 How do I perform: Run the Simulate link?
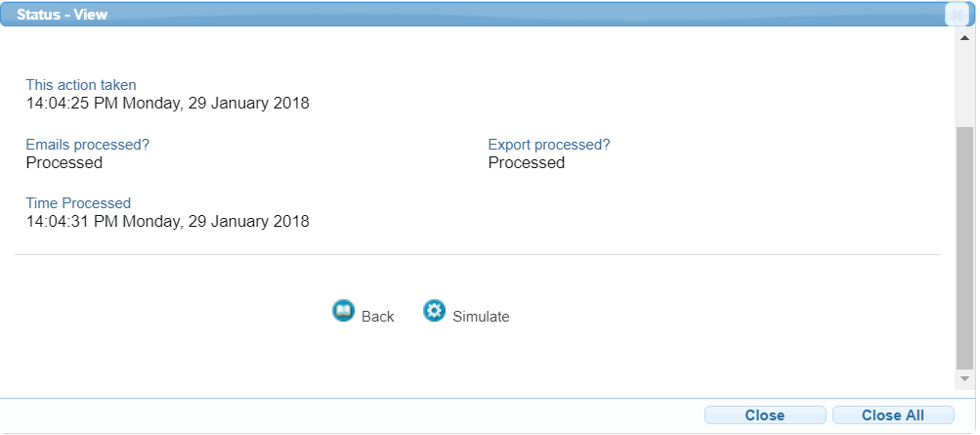tap(481, 317)
